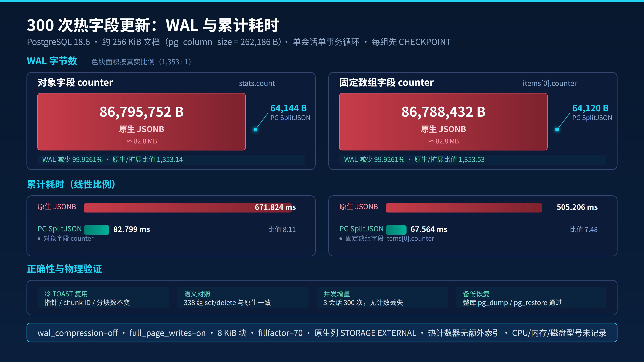Click the red 505.206 ms bar

pyautogui.click(x=464, y=208)
